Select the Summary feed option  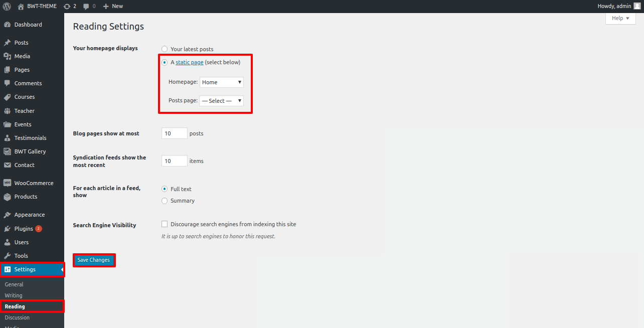[x=165, y=201]
